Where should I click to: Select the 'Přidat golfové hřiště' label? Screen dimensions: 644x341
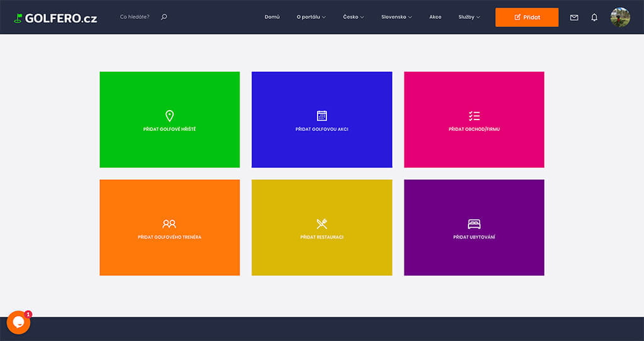tap(170, 129)
